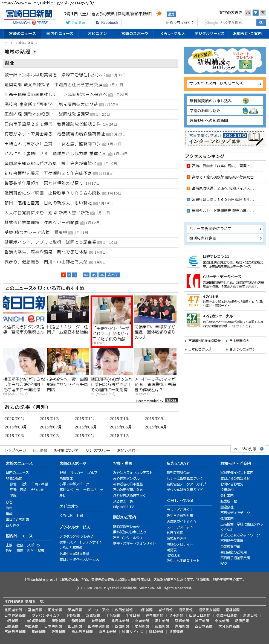Viewport: 269px width, 644px height.
Task: Click the Google custom search field
Action: [x=231, y=22]
